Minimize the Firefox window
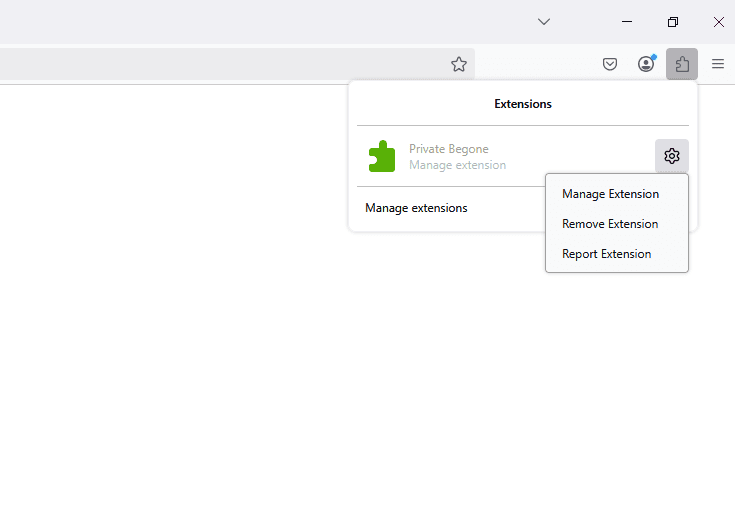Viewport: 735px width, 510px height. pos(627,21)
